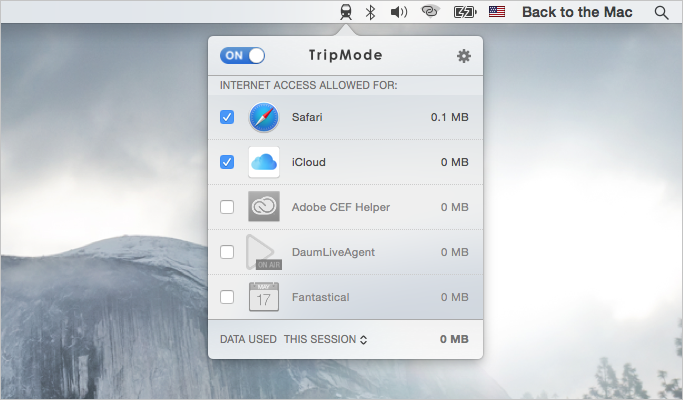Click the DATA USED label

248,339
